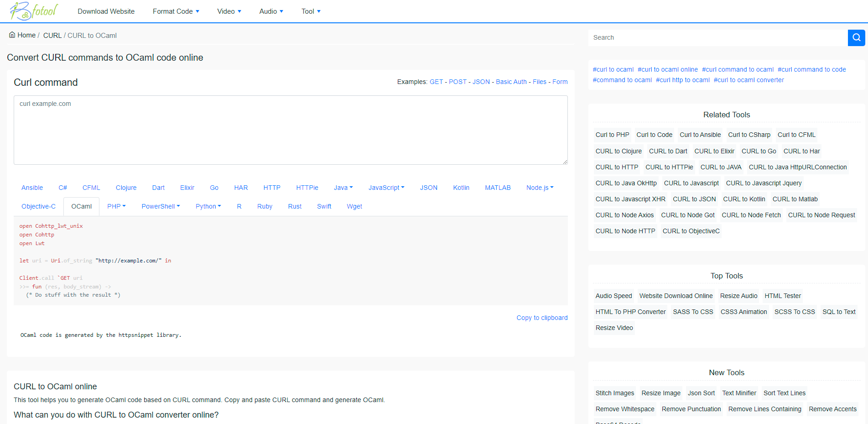Click inside the Curl command text area
Image resolution: width=868 pixels, height=424 pixels.
tap(291, 130)
